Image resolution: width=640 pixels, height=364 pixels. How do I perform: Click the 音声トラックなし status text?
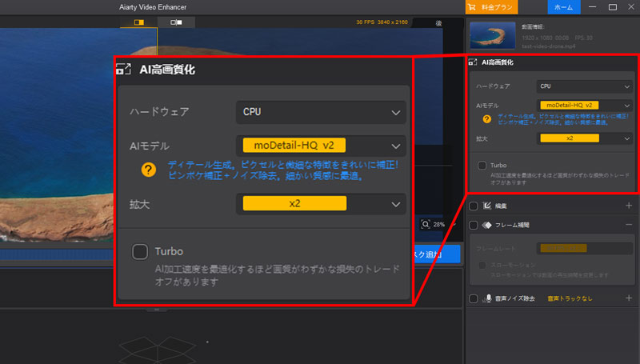(570, 298)
